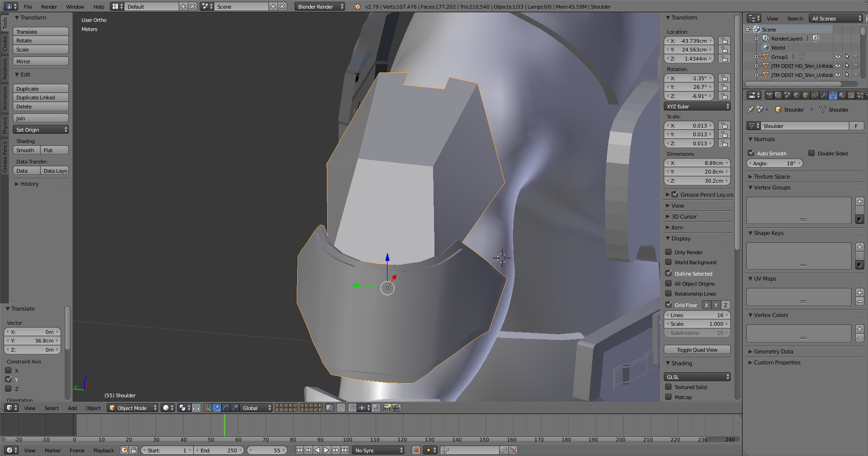Click the Grid Floor Lines value slider
The height and width of the screenshot is (456, 868).
[x=697, y=315]
